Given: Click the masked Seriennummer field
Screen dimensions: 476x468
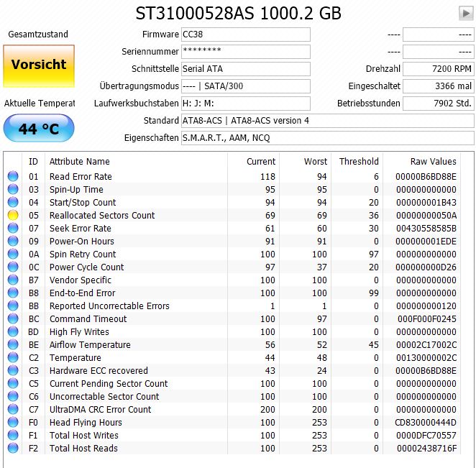Looking at the screenshot, I should [246, 52].
